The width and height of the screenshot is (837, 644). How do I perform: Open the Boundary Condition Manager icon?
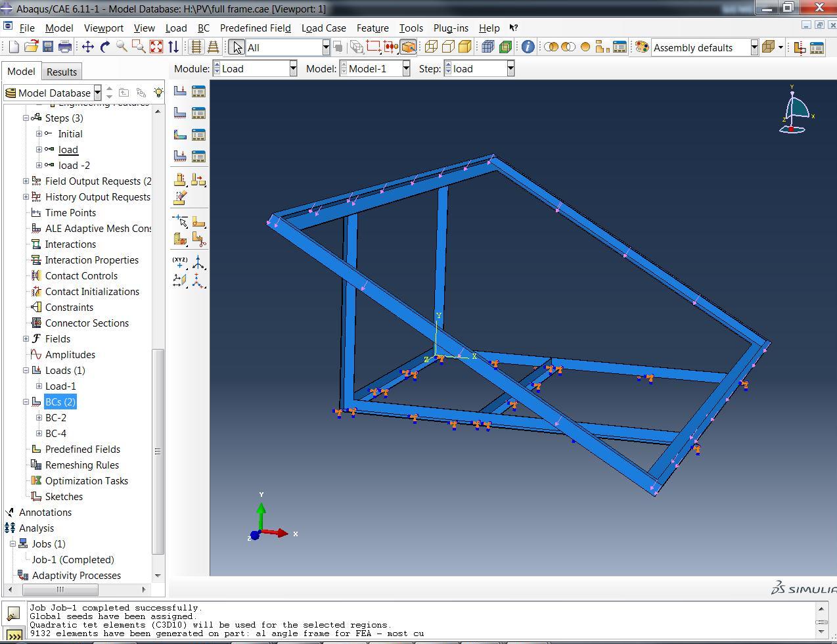pos(198,113)
